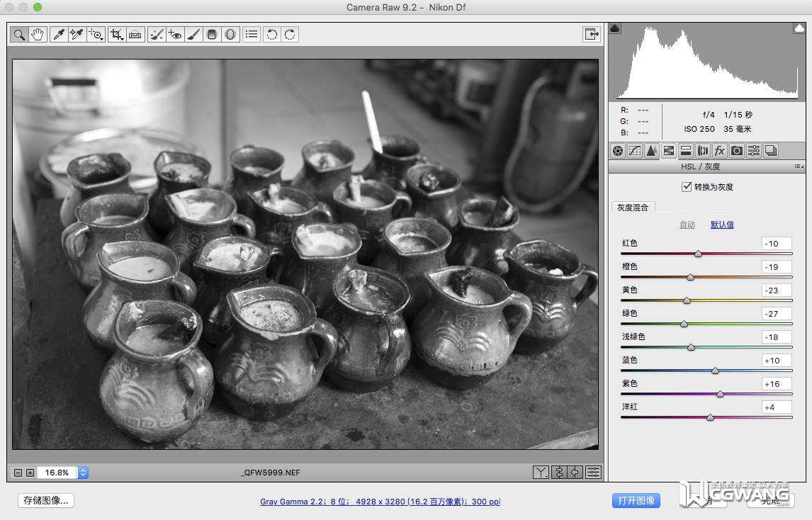Select the Spot Removal tool

pos(157,34)
